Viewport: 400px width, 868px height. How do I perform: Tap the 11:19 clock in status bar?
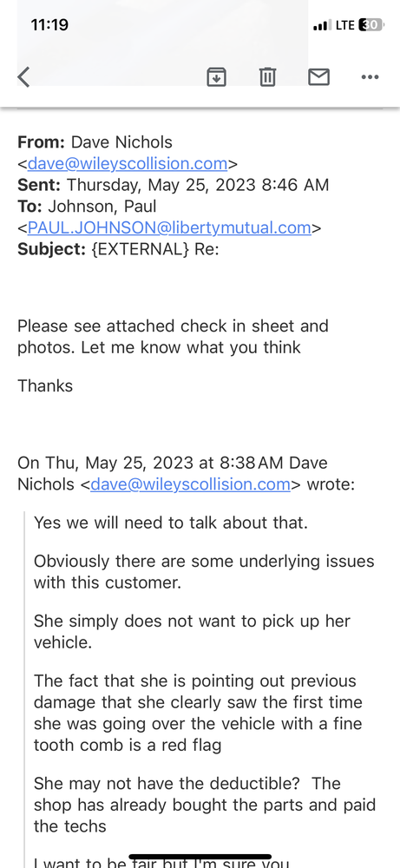pyautogui.click(x=49, y=25)
